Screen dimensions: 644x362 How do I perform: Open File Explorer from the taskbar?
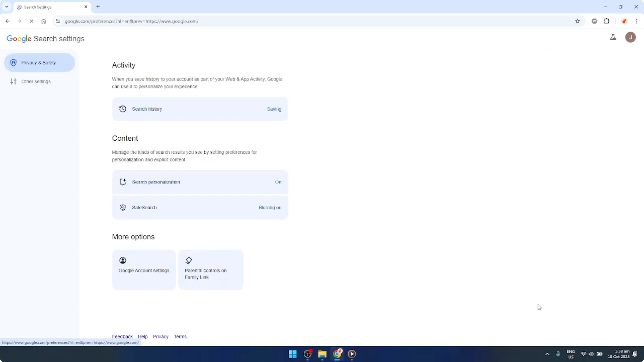[x=322, y=354]
